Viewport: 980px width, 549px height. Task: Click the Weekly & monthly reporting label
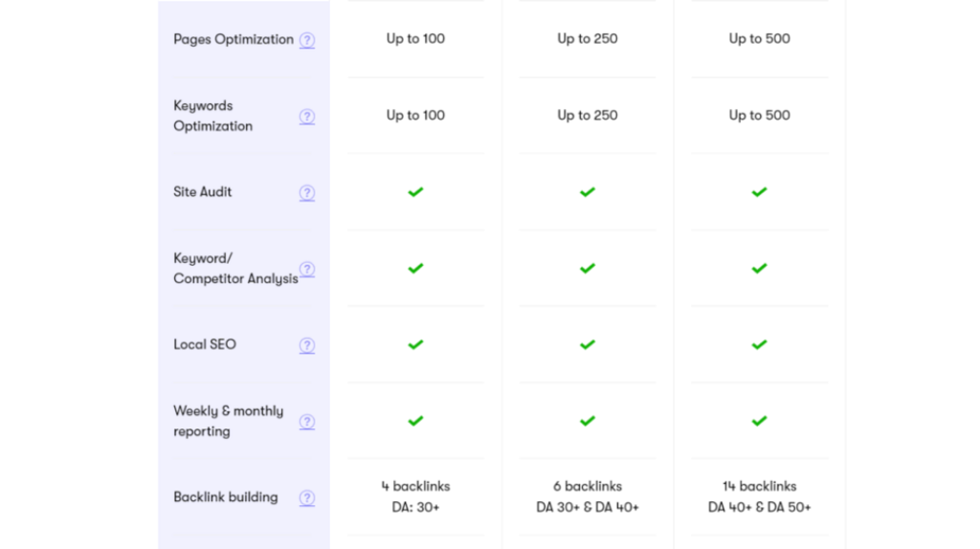pyautogui.click(x=228, y=421)
